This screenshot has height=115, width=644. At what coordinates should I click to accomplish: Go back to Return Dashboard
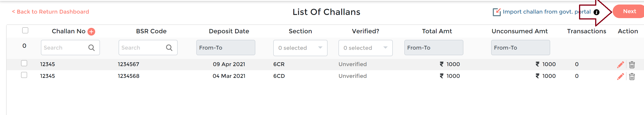pyautogui.click(x=50, y=12)
